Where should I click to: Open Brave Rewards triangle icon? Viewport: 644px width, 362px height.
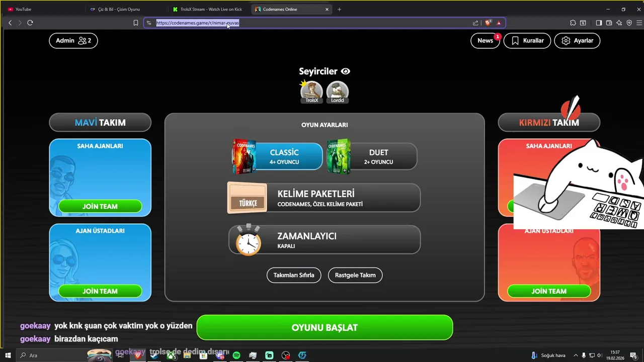(x=499, y=23)
